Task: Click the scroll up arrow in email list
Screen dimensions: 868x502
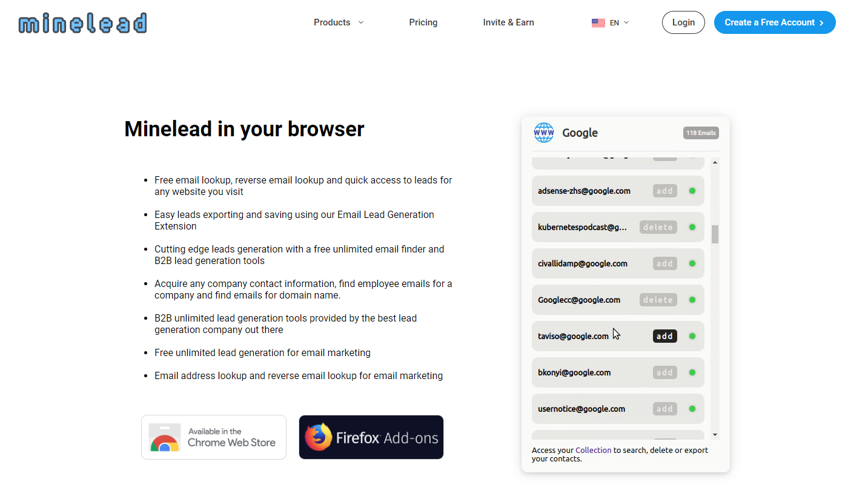Action: (715, 162)
